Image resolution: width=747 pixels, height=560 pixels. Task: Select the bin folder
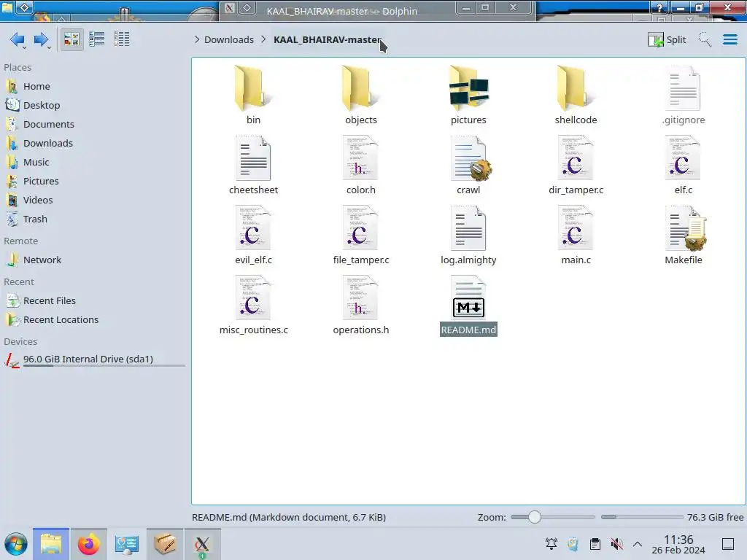[253, 96]
